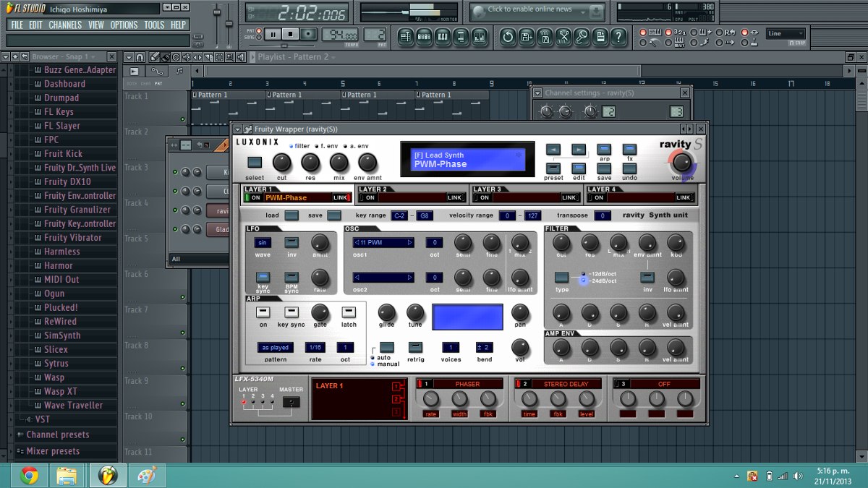Open the TOOLS menu
868x488 pixels.
154,25
